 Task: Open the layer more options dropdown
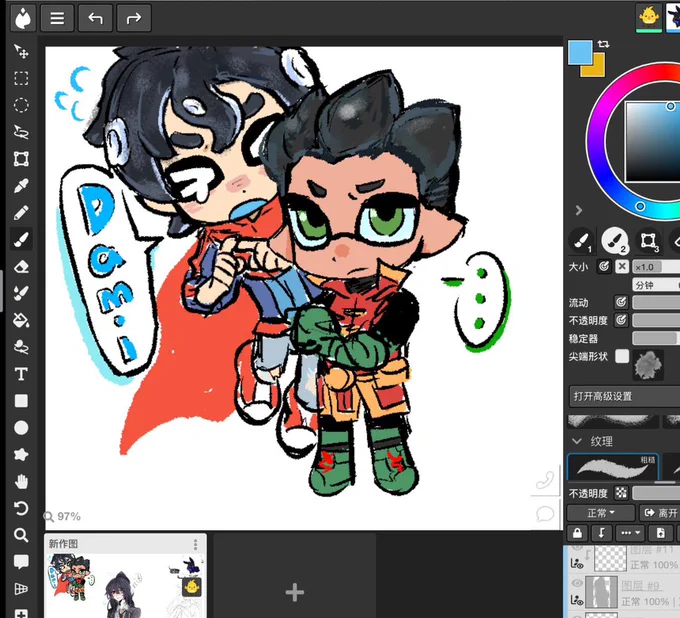pos(630,533)
